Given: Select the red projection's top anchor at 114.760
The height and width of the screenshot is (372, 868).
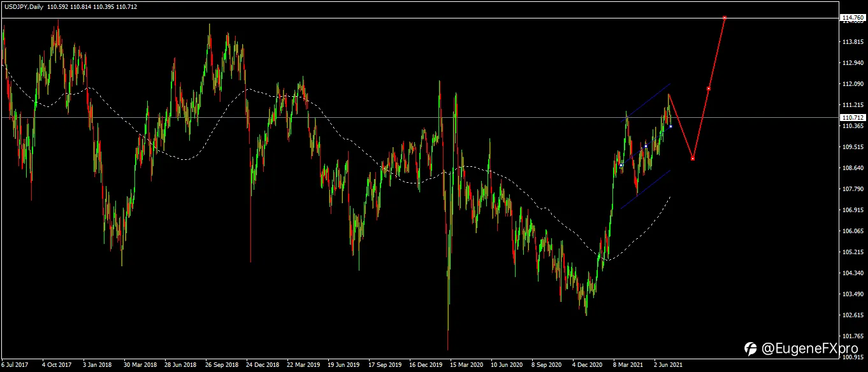Looking at the screenshot, I should 725,17.
